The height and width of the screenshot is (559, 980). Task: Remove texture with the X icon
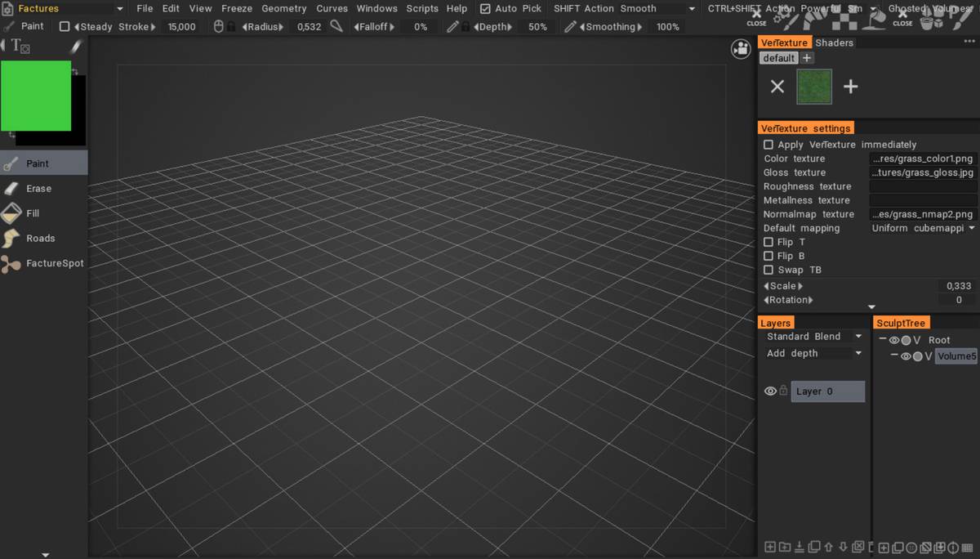pos(777,86)
